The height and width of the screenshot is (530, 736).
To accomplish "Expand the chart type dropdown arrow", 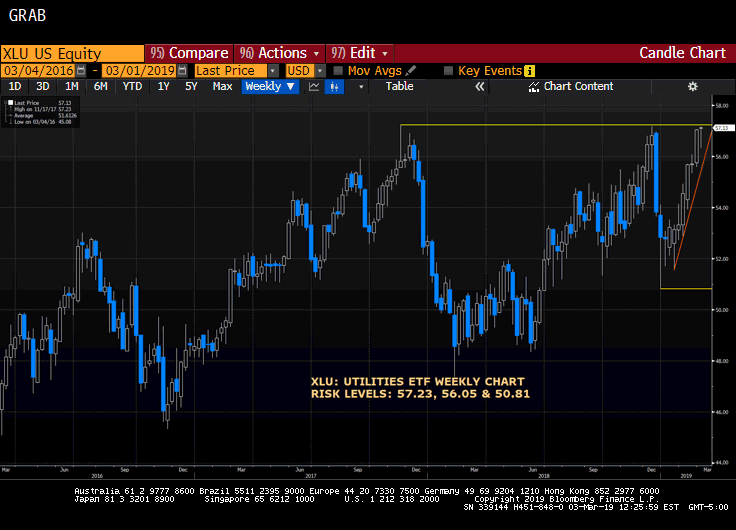I will pyautogui.click(x=361, y=86).
